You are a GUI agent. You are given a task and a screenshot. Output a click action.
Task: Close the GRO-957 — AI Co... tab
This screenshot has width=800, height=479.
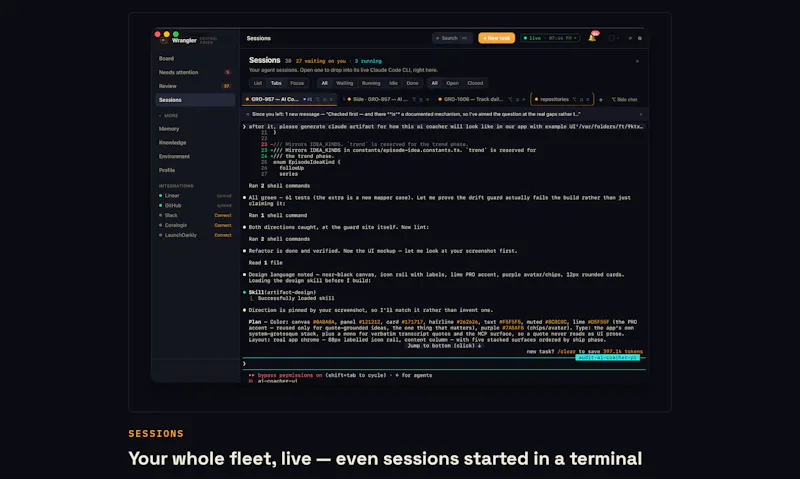pyautogui.click(x=331, y=99)
